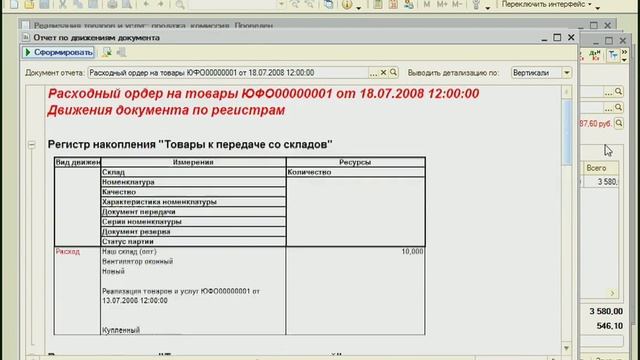Clear the Документ отчета field with X
The width and height of the screenshot is (640, 360).
point(383,73)
